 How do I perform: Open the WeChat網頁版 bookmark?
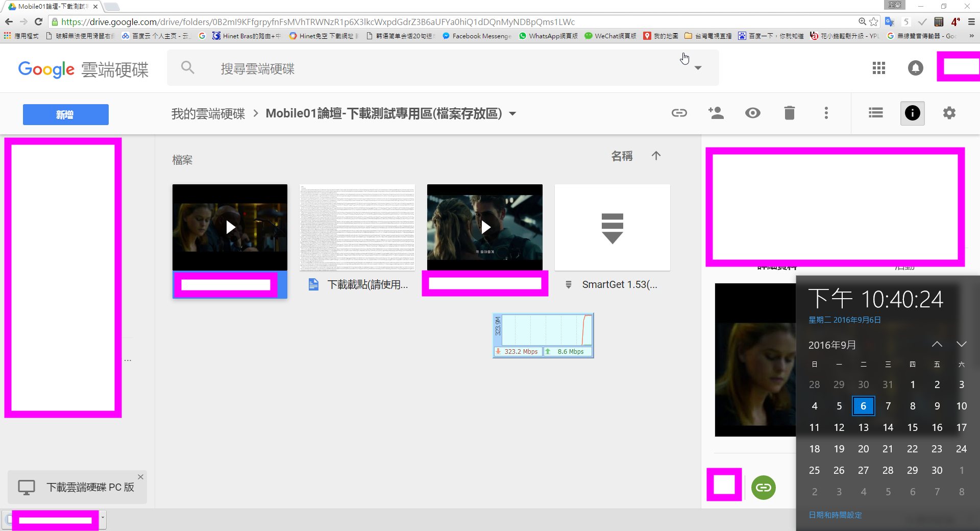(610, 36)
